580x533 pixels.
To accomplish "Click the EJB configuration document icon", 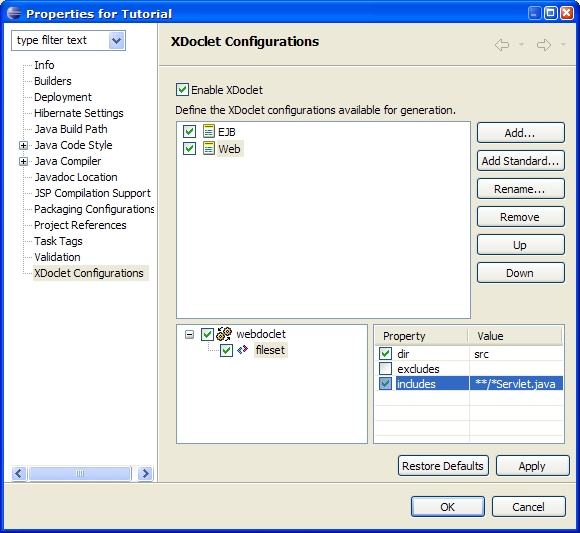I will click(209, 131).
